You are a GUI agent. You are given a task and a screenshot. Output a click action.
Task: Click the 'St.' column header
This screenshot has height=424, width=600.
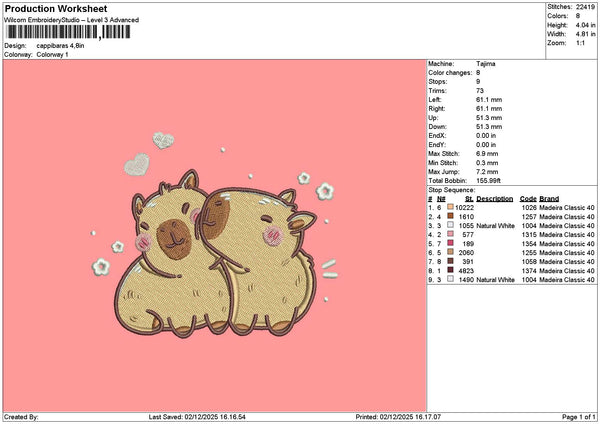(x=469, y=199)
